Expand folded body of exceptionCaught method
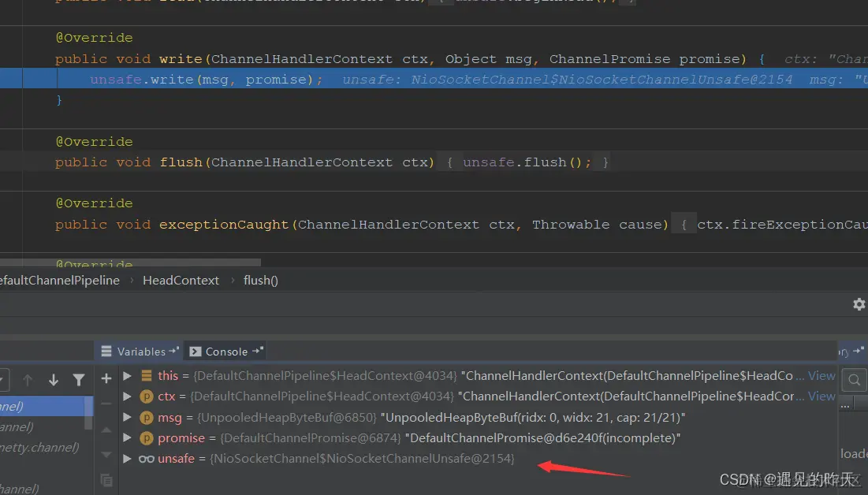This screenshot has width=868, height=495. tap(683, 224)
